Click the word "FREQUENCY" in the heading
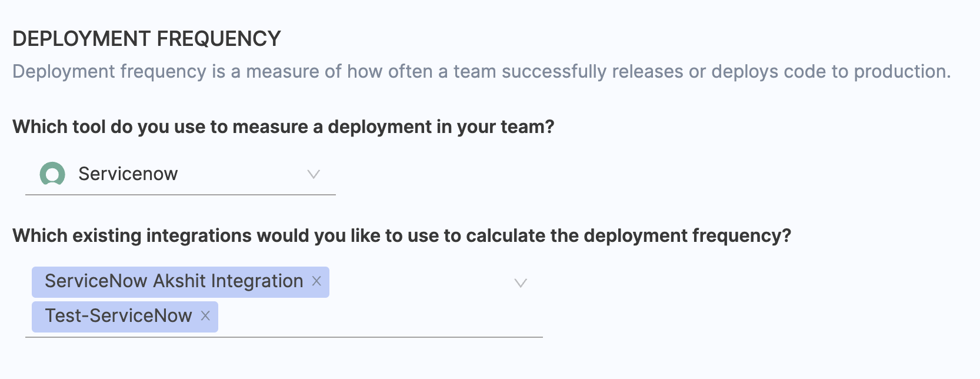The width and height of the screenshot is (980, 379). (x=219, y=39)
